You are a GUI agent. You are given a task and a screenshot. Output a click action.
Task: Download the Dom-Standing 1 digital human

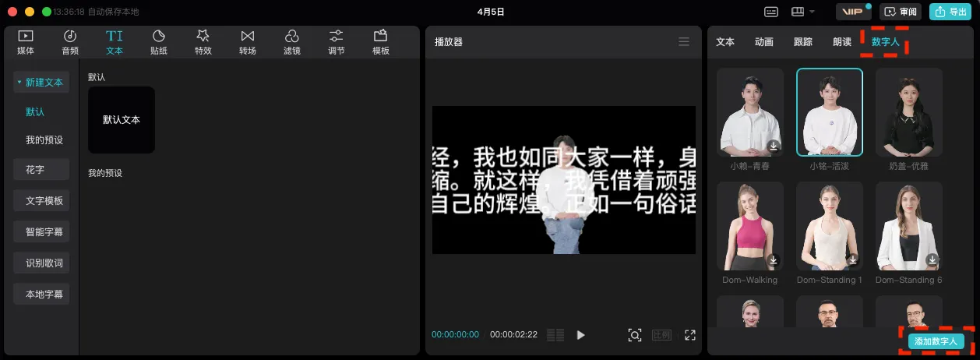(853, 259)
